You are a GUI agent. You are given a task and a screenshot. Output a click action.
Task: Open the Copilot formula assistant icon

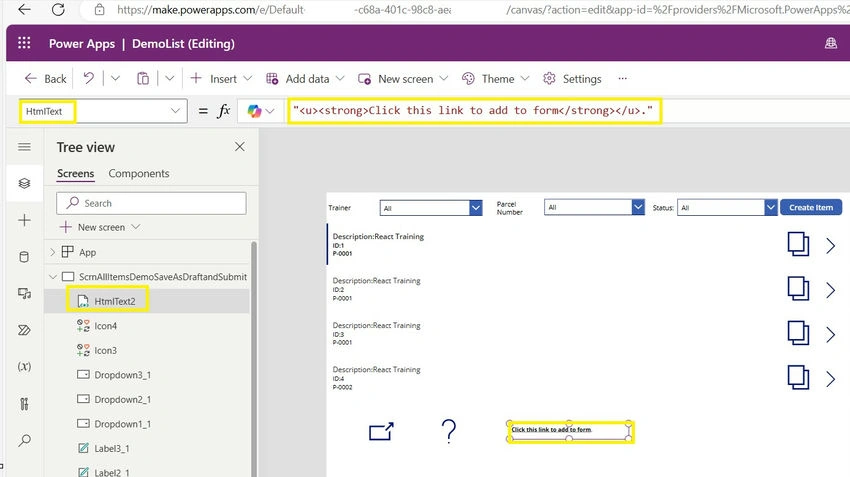coord(254,111)
